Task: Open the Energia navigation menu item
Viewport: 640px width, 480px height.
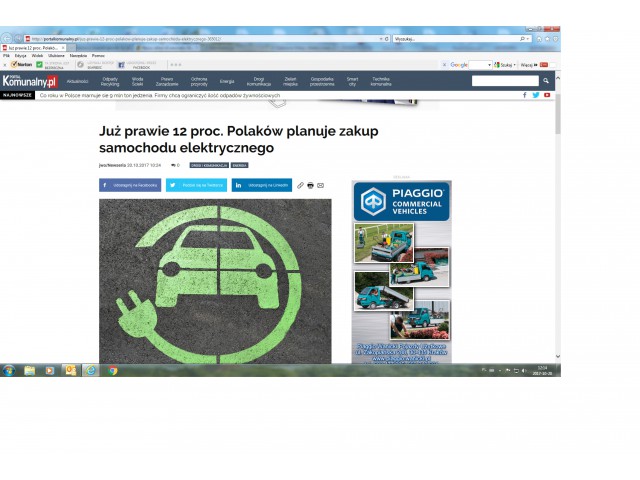Action: click(x=227, y=80)
